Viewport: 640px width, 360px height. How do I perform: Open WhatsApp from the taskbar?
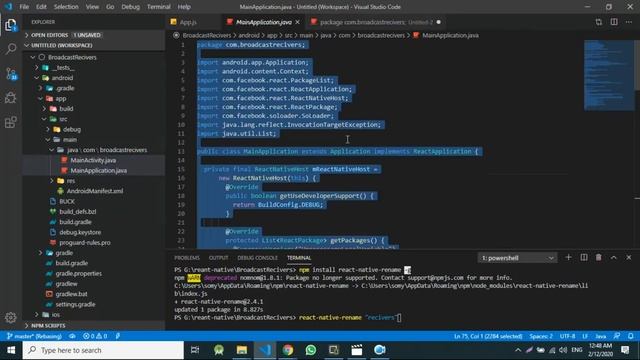click(x=311, y=350)
